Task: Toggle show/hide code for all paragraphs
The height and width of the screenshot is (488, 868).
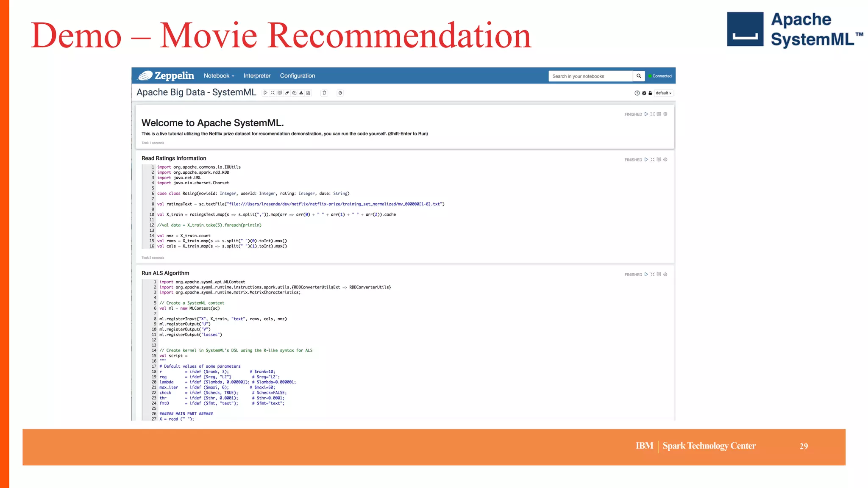Action: (x=273, y=93)
